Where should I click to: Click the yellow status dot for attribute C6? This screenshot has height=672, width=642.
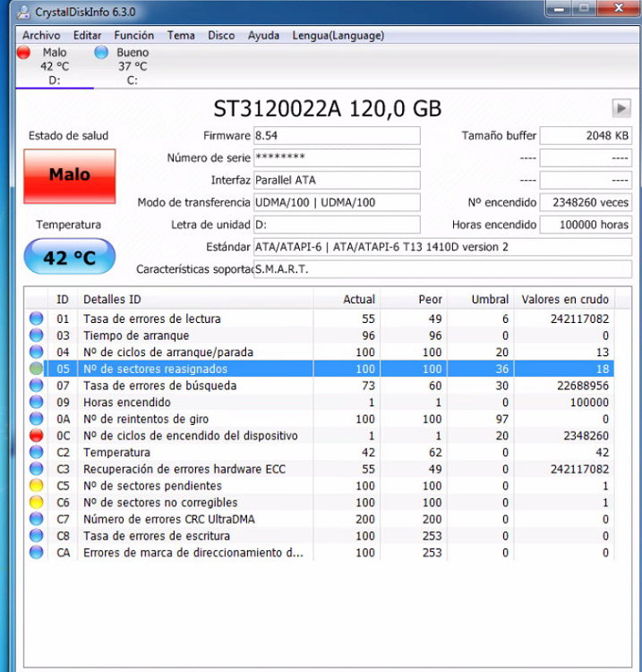pyautogui.click(x=36, y=503)
